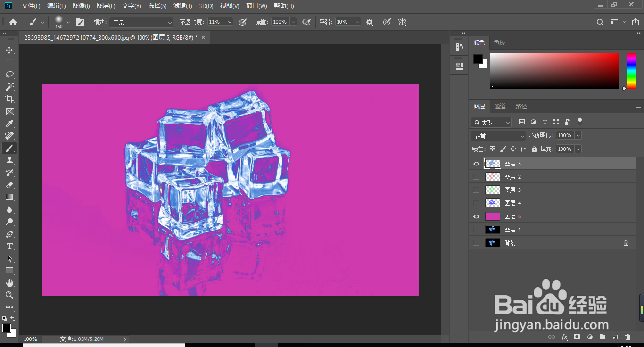Select the Blur tool
The height and width of the screenshot is (347, 644).
(9, 209)
